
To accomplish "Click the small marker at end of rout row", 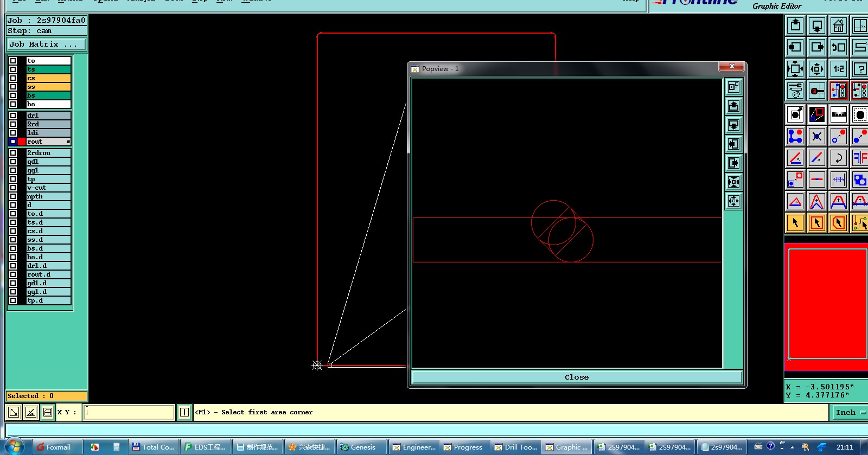I will (68, 142).
